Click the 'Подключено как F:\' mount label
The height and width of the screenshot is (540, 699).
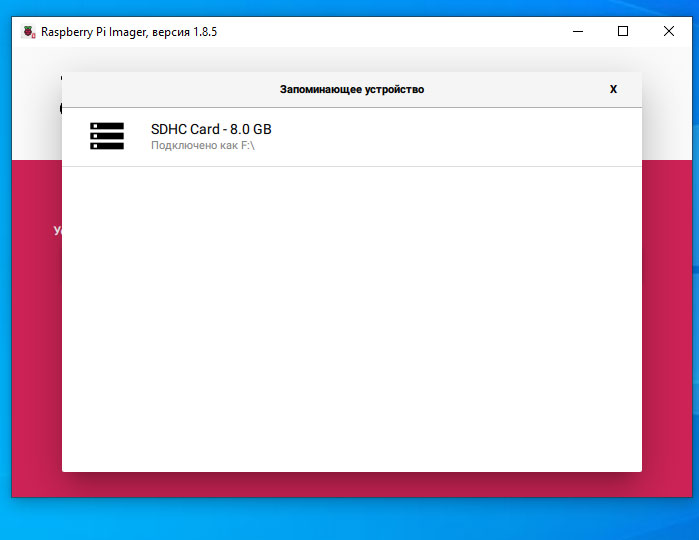[x=203, y=145]
